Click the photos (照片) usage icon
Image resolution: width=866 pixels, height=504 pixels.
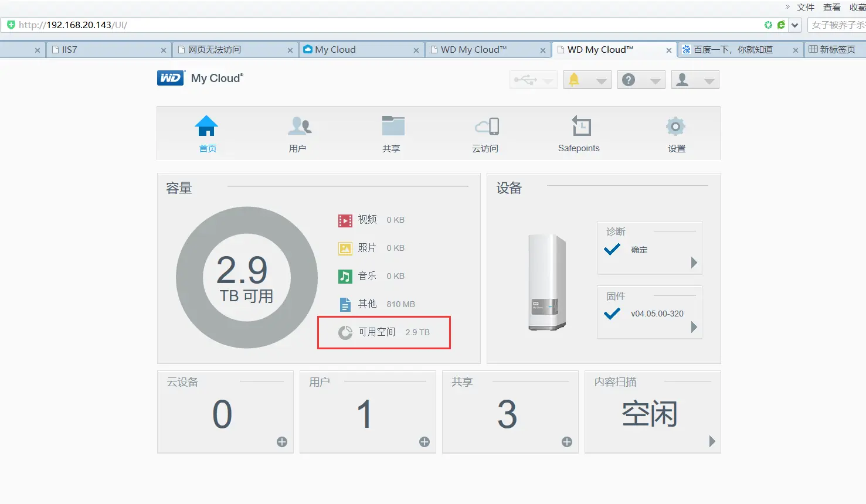(345, 248)
